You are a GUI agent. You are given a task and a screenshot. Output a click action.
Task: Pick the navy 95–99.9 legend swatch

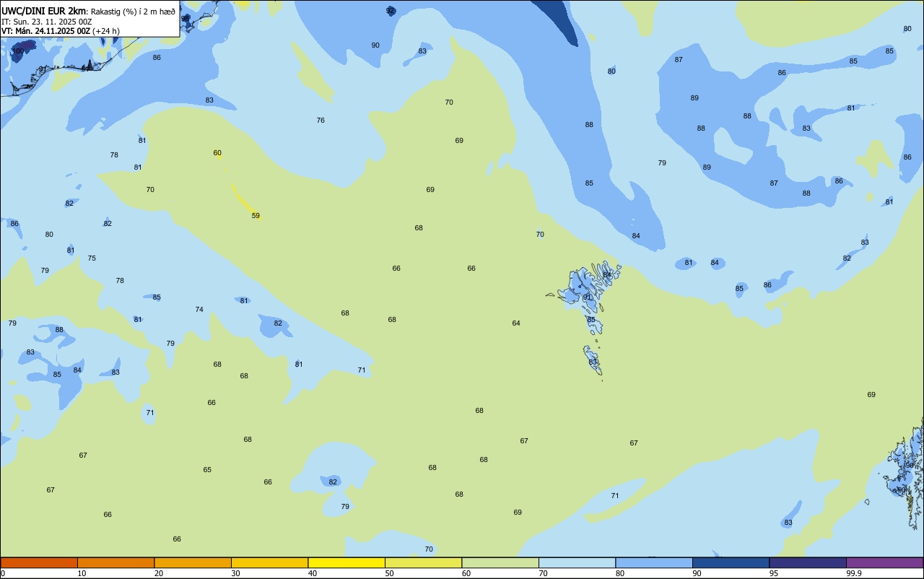tap(808, 562)
